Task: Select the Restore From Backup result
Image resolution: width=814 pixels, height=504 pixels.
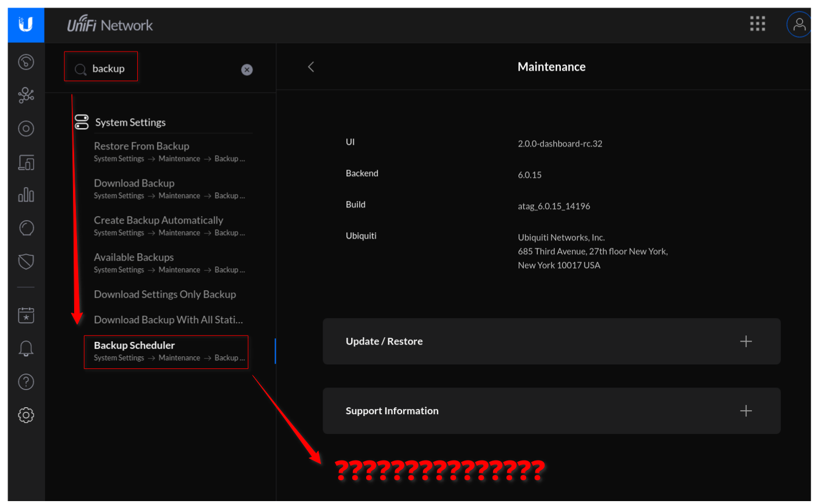Action: [x=141, y=147]
